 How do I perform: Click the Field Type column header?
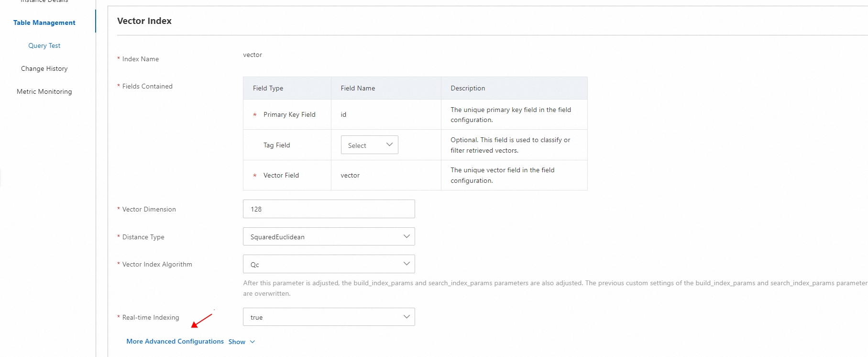pos(268,88)
